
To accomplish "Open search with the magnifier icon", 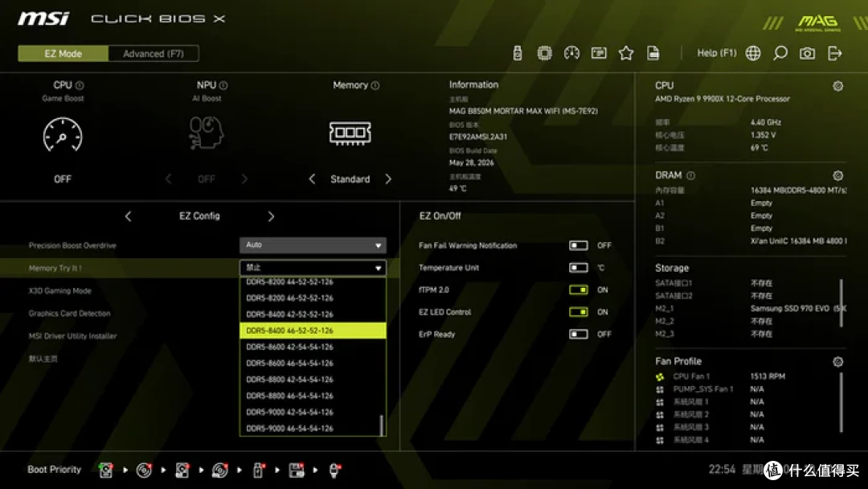I will click(780, 53).
